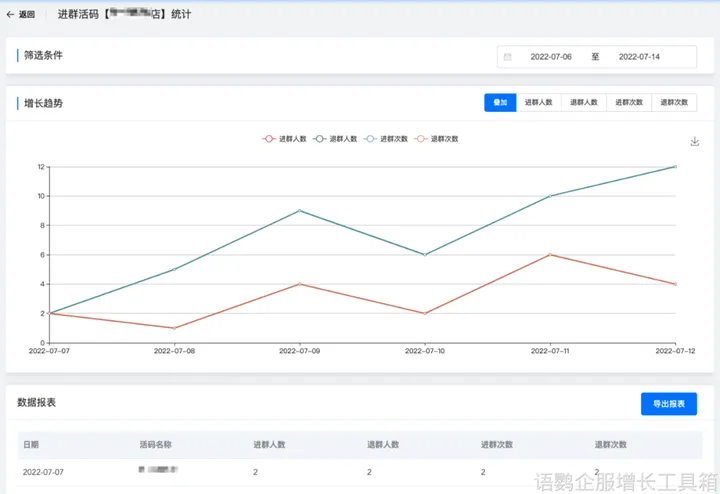Toggle the dark gray 退群人数 legend marker
720x494 pixels.
(319, 139)
